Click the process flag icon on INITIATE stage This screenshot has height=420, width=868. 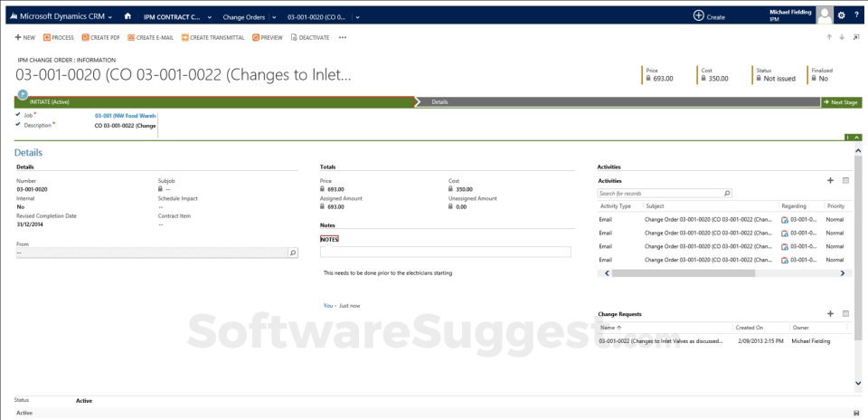[23, 94]
